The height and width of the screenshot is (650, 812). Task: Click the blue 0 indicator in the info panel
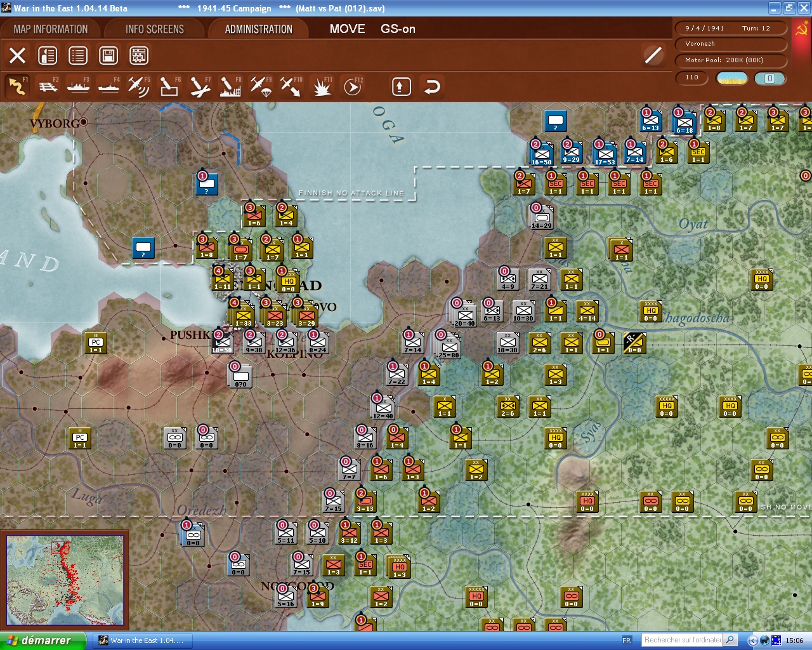click(x=769, y=78)
